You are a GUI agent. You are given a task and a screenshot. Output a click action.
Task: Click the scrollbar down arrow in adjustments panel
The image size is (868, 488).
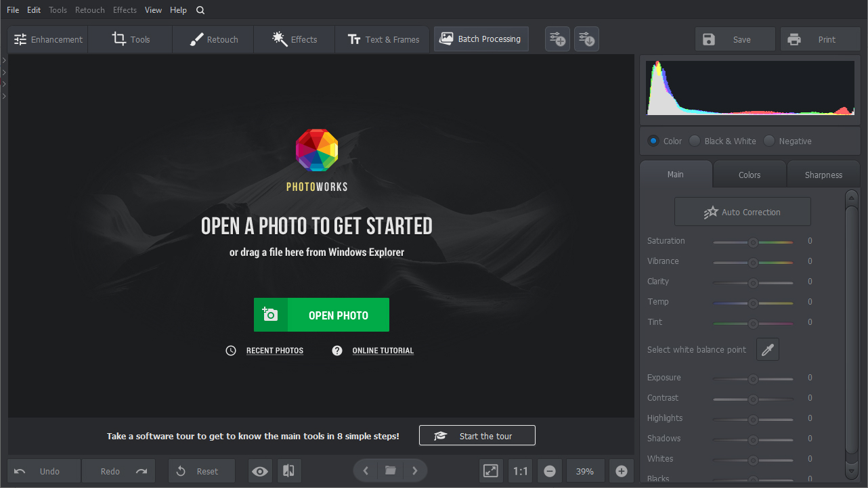[x=852, y=470]
